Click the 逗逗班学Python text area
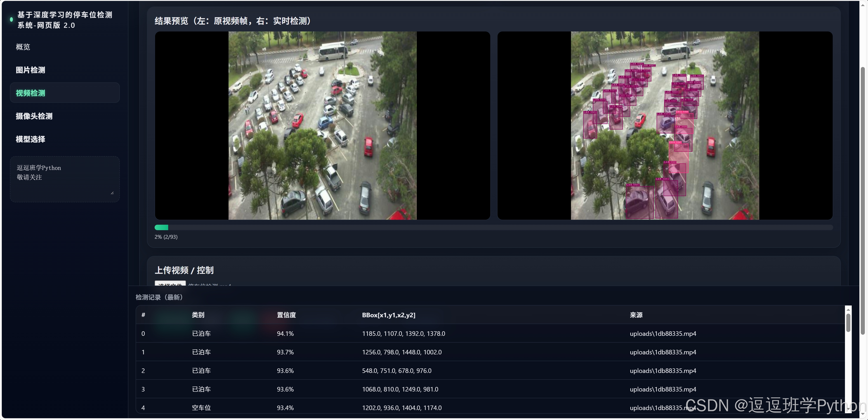This screenshot has height=420, width=868. point(65,179)
